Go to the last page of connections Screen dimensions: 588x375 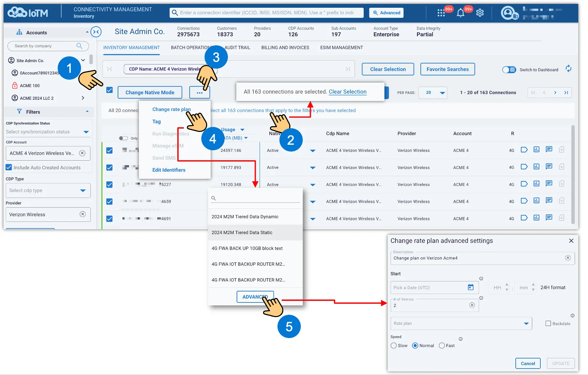click(x=566, y=93)
